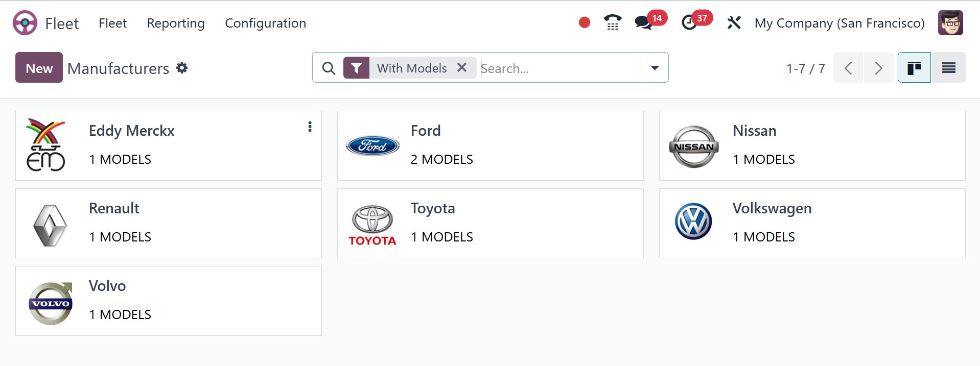Open the Reporting menu
The width and height of the screenshot is (980, 366).
tap(176, 23)
